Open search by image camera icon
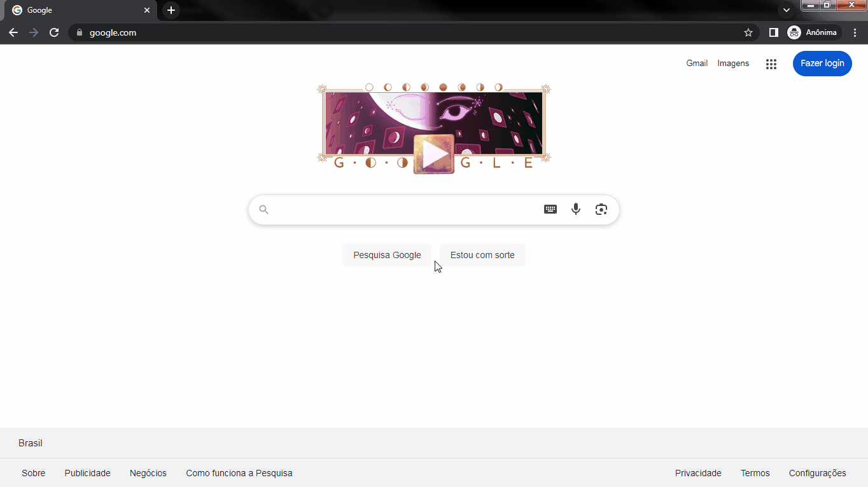The image size is (868, 487). (601, 209)
